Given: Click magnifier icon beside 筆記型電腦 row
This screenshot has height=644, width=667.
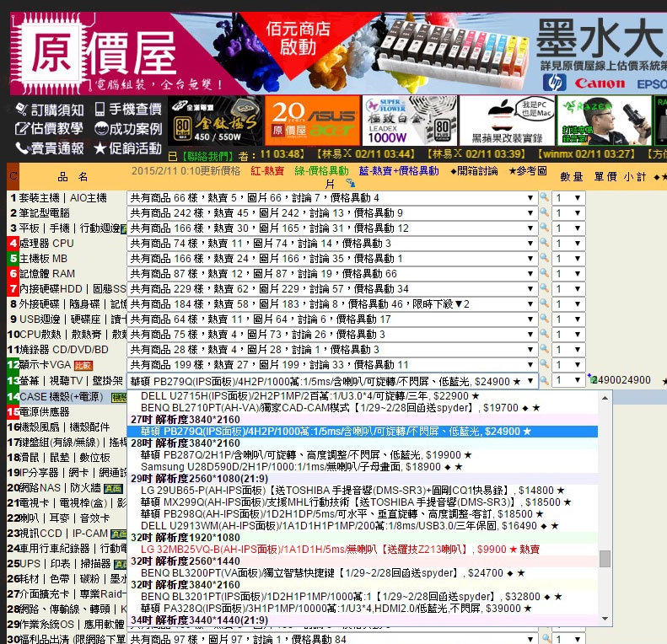Looking at the screenshot, I should 544,212.
